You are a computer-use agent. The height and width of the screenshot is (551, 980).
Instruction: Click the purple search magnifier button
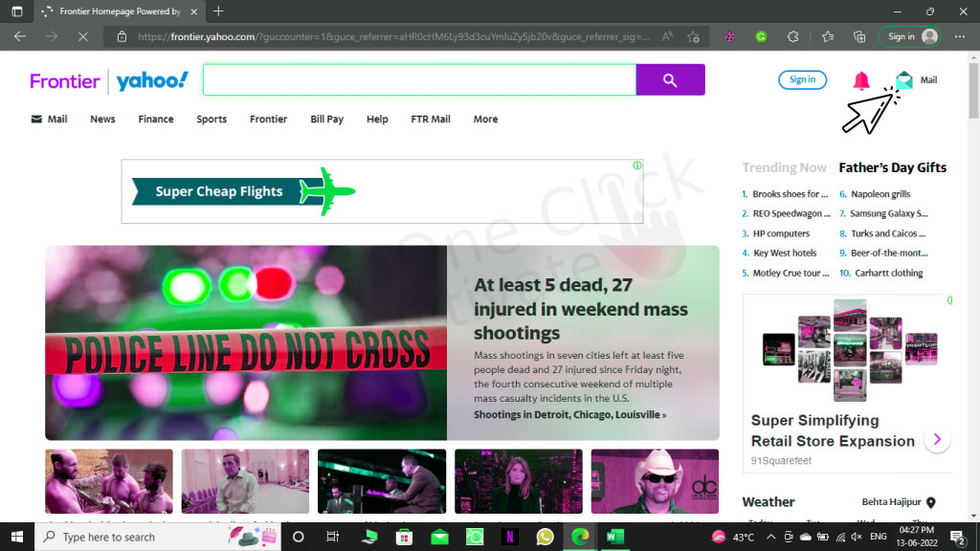click(x=670, y=80)
